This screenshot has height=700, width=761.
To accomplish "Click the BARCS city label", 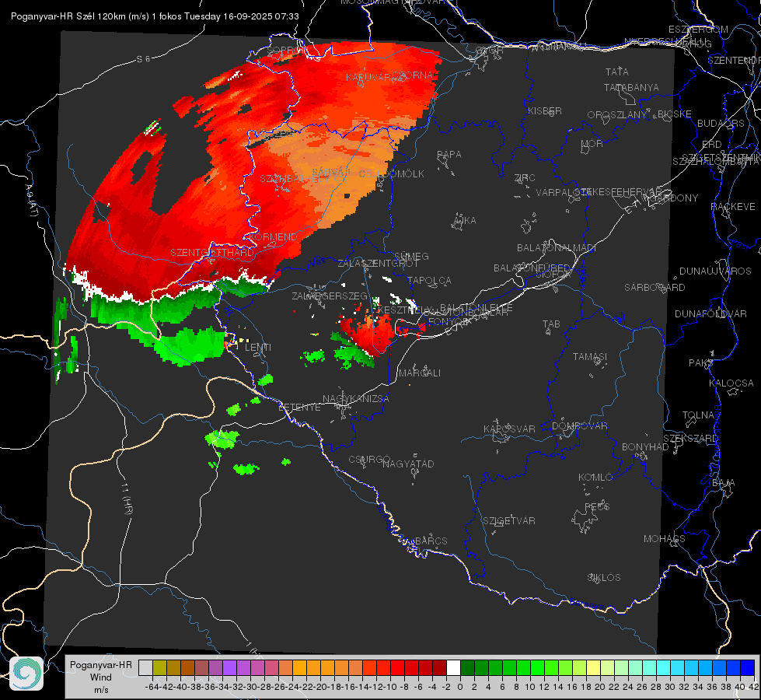I will click(x=431, y=541).
